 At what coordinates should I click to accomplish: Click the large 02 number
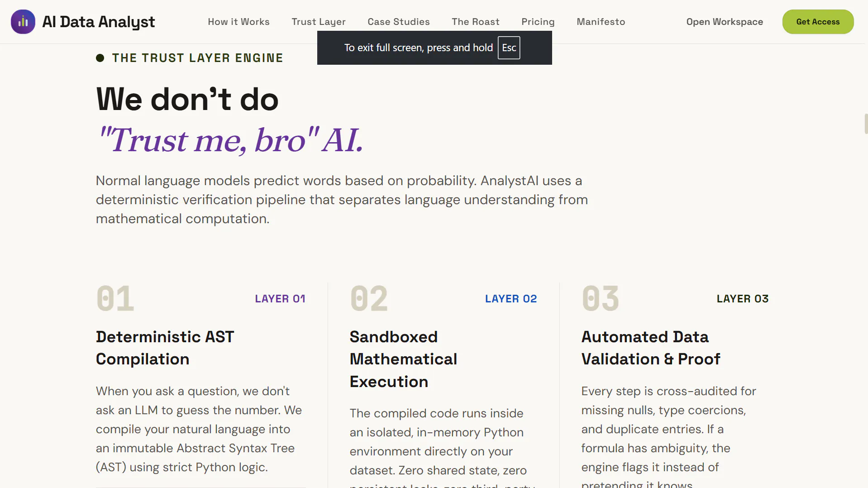coord(369,299)
